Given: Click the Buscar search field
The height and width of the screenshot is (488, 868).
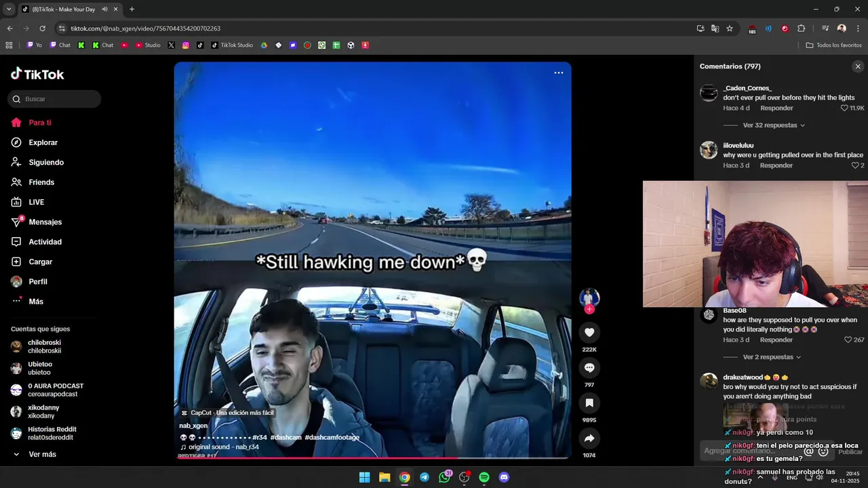Looking at the screenshot, I should [54, 99].
